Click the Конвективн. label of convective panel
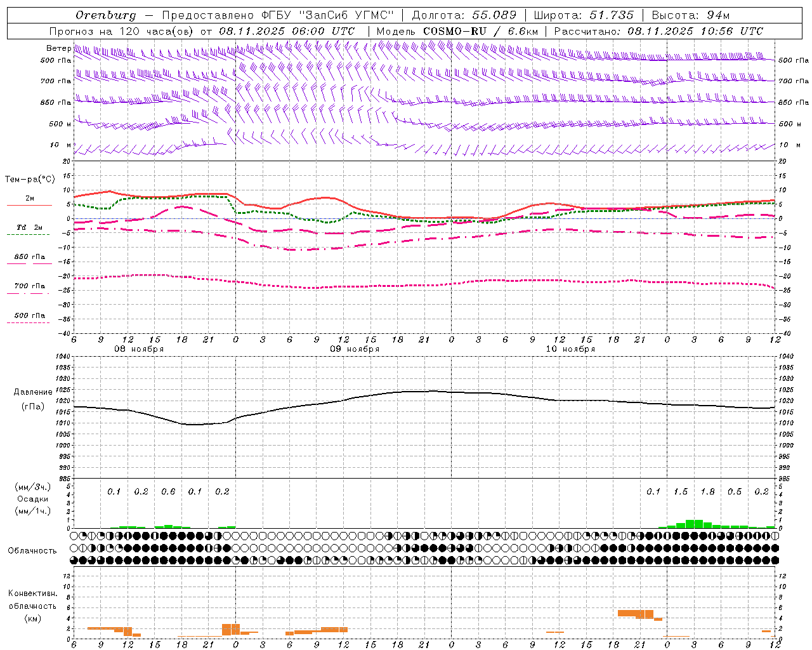Image resolution: width=812 pixels, height=650 pixels. (32, 594)
